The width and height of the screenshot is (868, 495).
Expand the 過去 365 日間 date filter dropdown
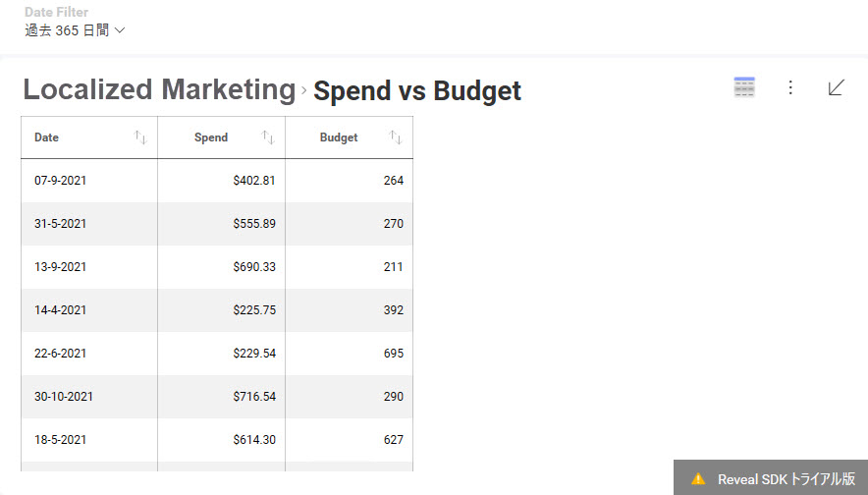coord(76,30)
